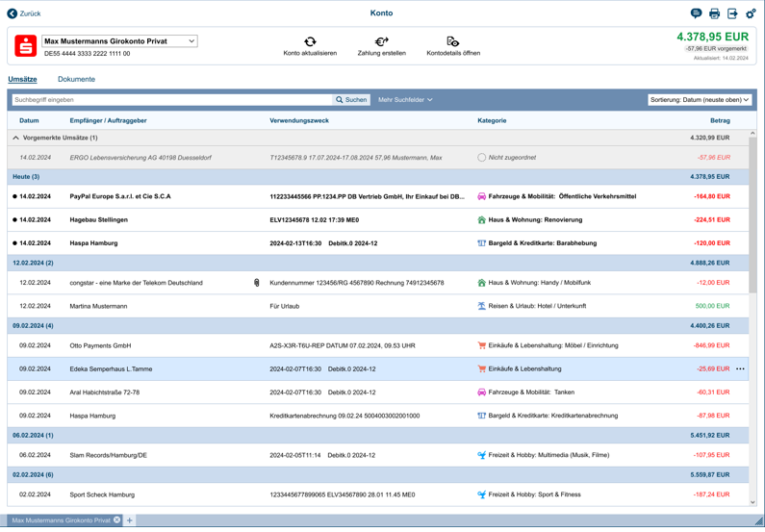This screenshot has width=765, height=532.
Task: Click the -57,96 EUR vorgemerkt label
Action: coord(716,49)
